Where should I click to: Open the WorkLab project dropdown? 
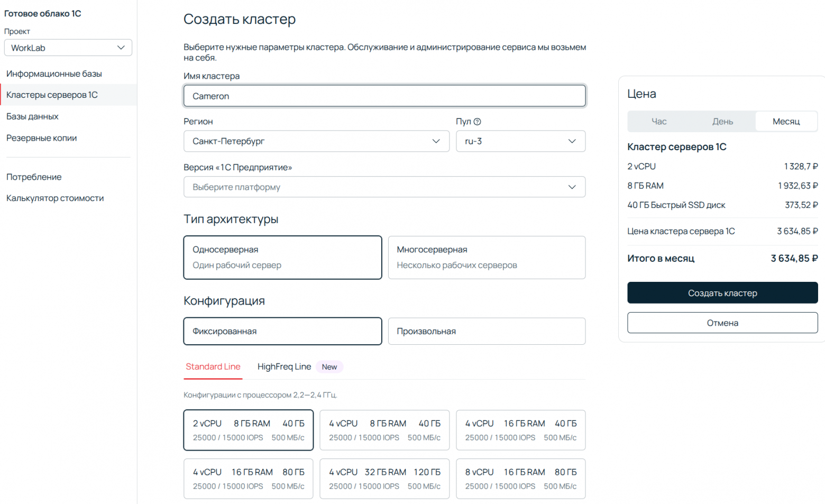coord(68,48)
